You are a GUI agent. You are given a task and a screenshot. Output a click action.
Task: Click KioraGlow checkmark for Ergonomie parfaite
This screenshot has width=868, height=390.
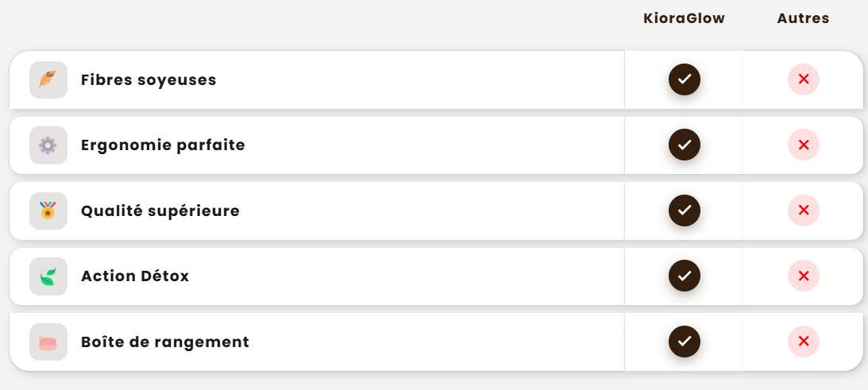tap(684, 145)
